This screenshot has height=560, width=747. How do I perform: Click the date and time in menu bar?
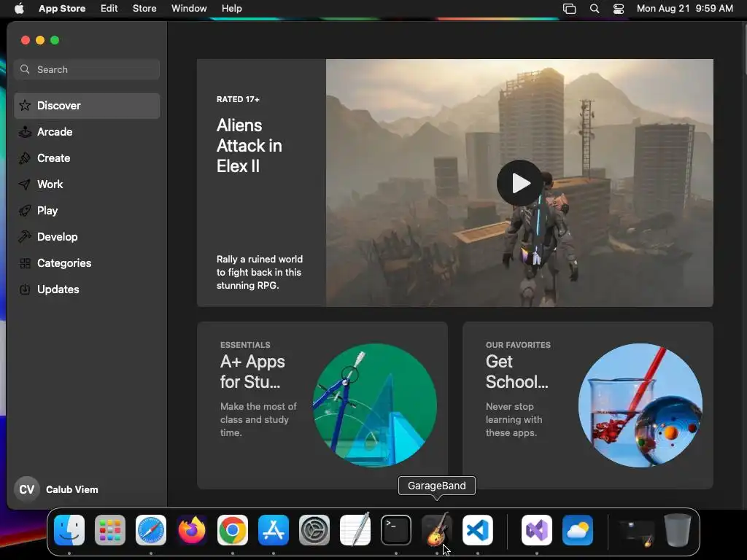[684, 9]
